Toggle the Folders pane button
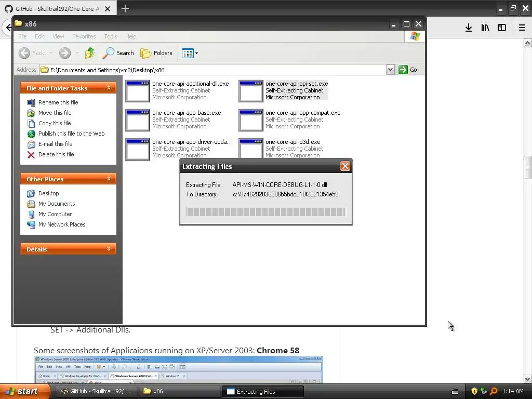The width and height of the screenshot is (532, 399). point(156,53)
